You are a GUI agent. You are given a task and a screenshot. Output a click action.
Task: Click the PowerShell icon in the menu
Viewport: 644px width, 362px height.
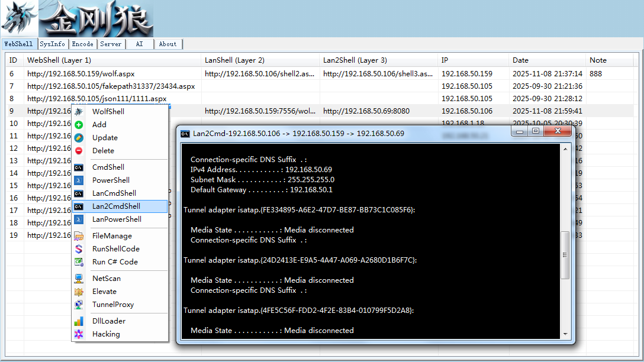pos(79,180)
